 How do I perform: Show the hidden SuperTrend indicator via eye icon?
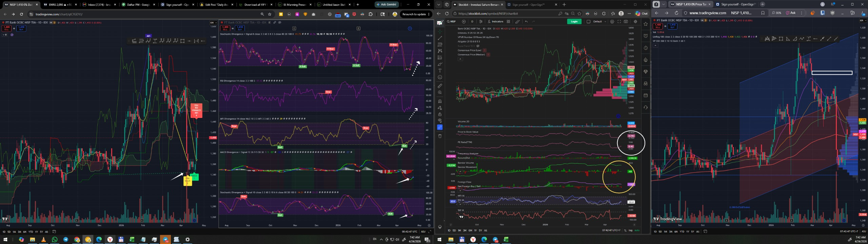click(478, 46)
